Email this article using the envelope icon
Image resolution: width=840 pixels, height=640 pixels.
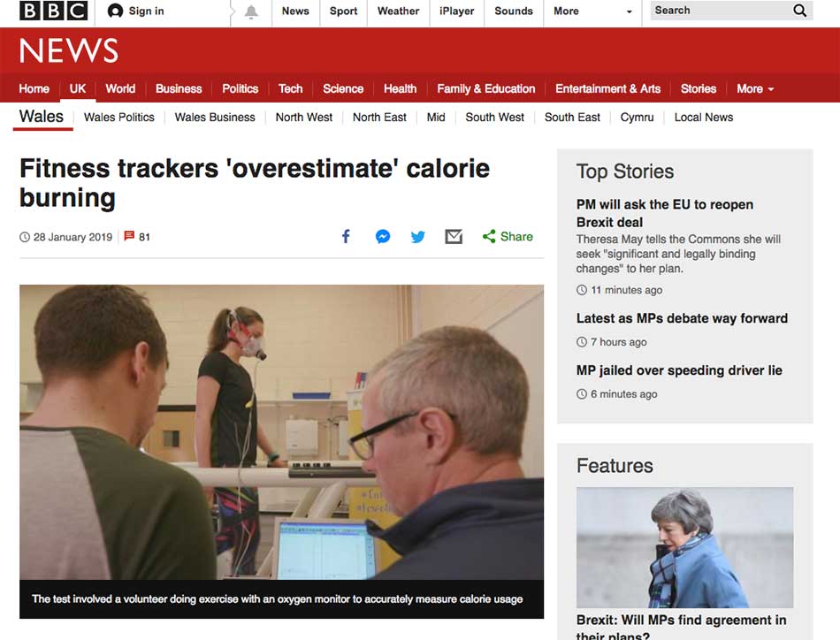click(x=454, y=236)
